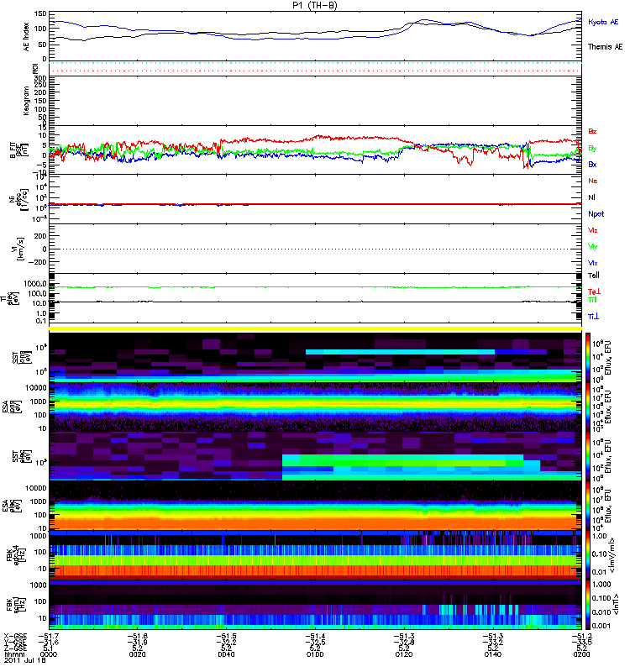Click the red Te perpendicular legend label

pyautogui.click(x=594, y=291)
